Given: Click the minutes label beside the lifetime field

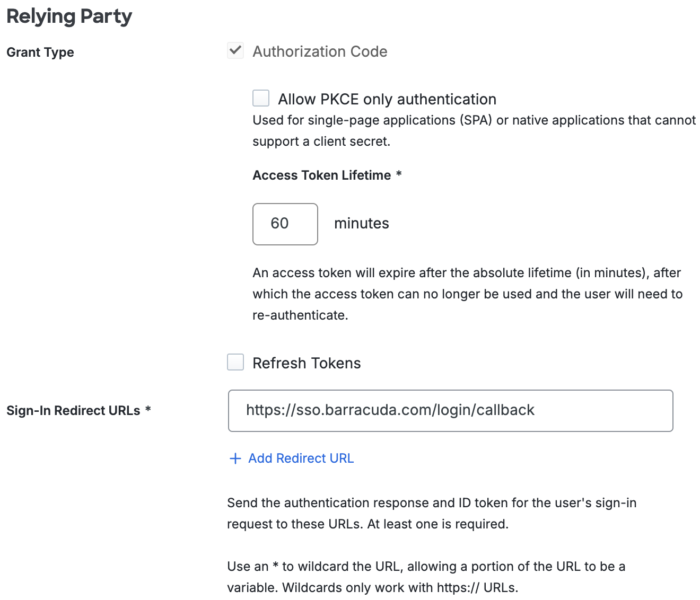Looking at the screenshot, I should pos(361,223).
